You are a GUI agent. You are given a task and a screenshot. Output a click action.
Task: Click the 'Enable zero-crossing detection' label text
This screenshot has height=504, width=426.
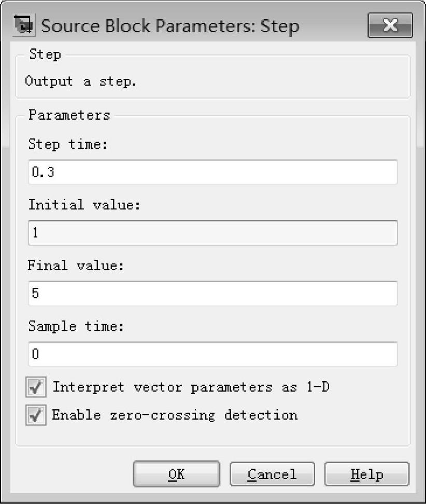click(175, 415)
